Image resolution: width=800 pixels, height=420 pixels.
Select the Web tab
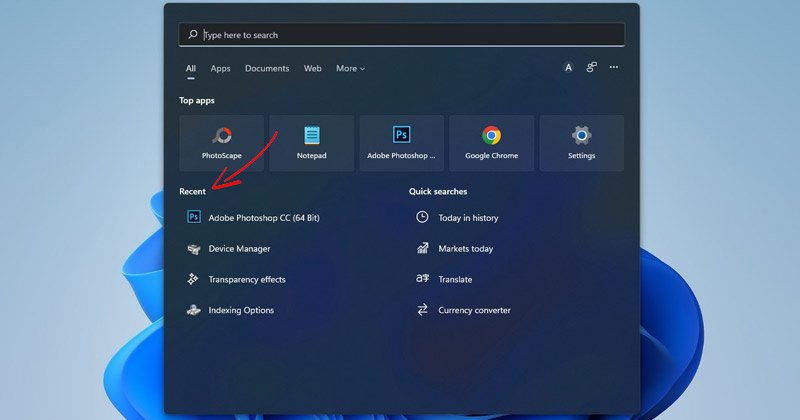[313, 68]
